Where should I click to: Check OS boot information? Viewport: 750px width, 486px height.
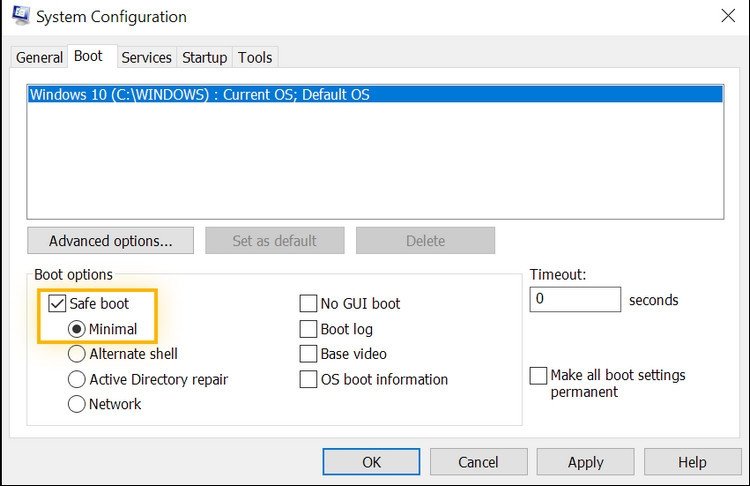(x=309, y=380)
